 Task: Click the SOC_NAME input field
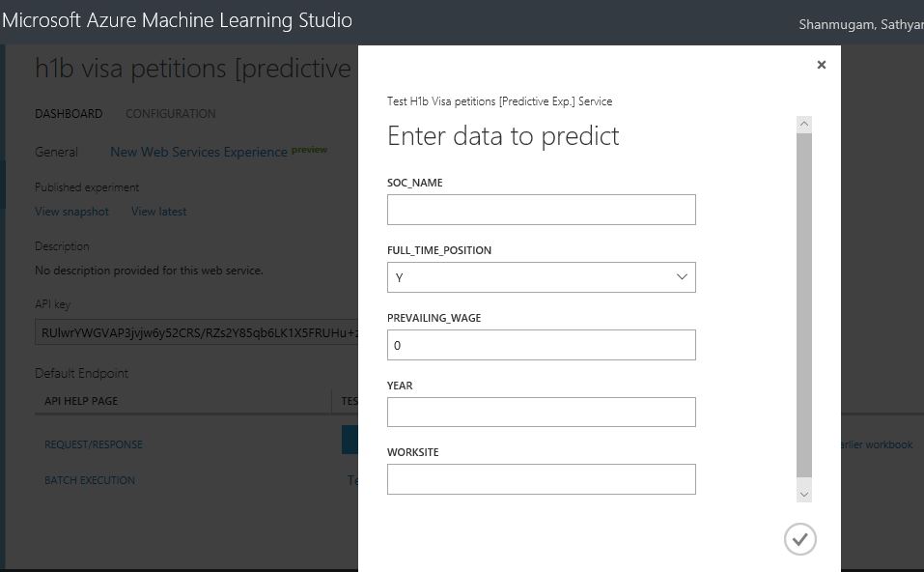click(x=541, y=209)
